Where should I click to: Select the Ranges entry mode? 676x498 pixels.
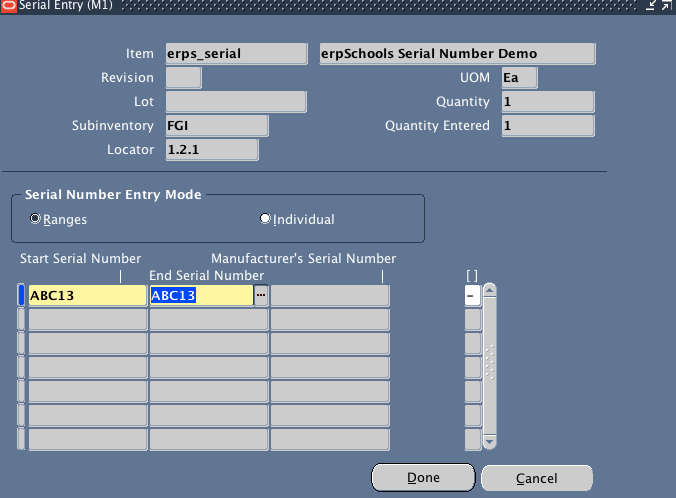(35, 219)
